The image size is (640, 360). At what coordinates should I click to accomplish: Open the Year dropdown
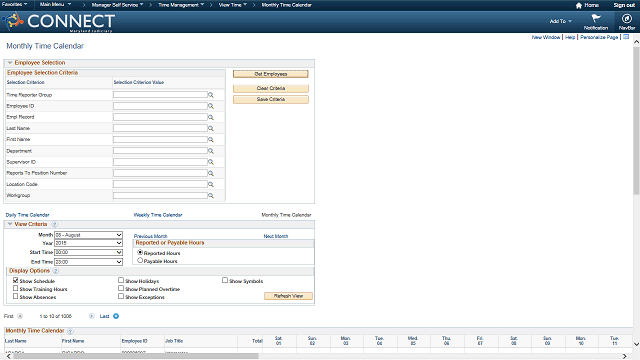click(x=89, y=243)
